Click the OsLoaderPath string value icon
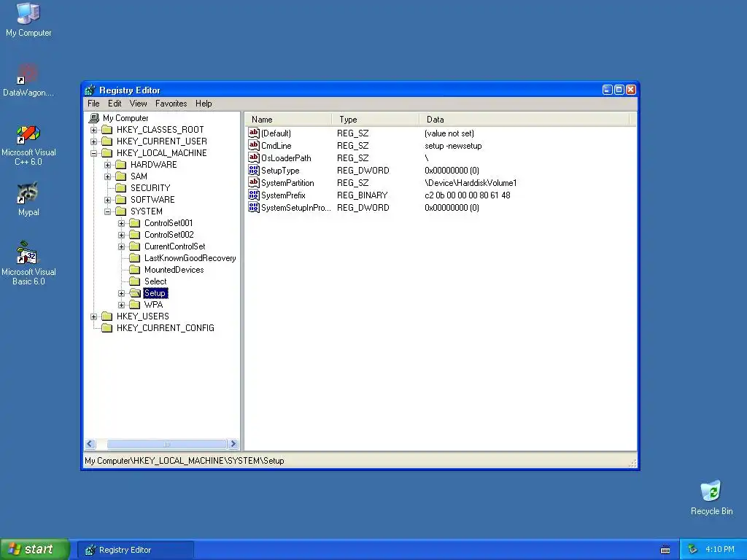The image size is (747, 560). 254,157
